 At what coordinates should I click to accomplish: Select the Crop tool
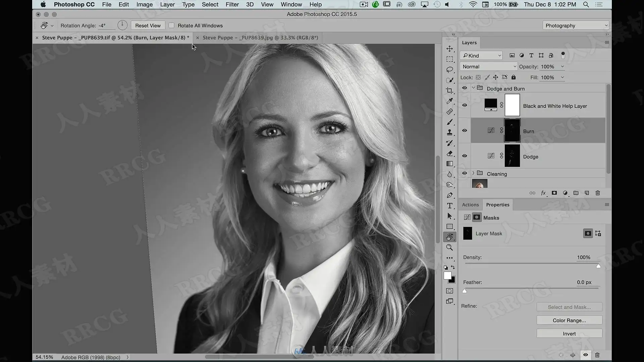(449, 90)
